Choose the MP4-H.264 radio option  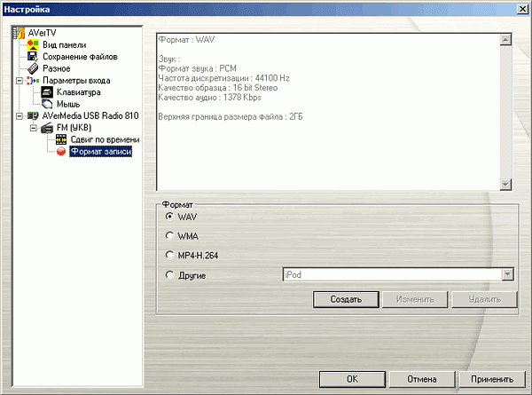[x=169, y=255]
